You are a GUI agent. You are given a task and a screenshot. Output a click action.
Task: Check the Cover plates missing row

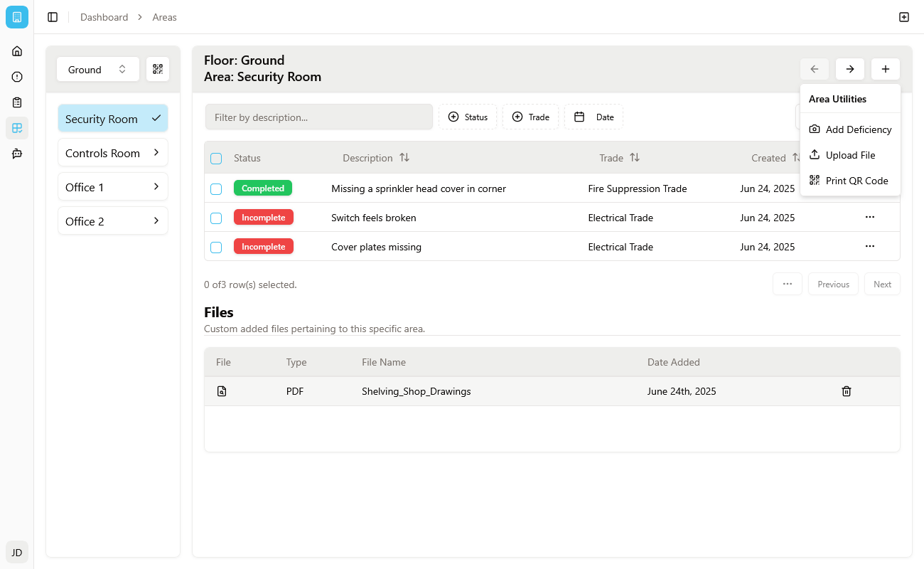click(216, 248)
